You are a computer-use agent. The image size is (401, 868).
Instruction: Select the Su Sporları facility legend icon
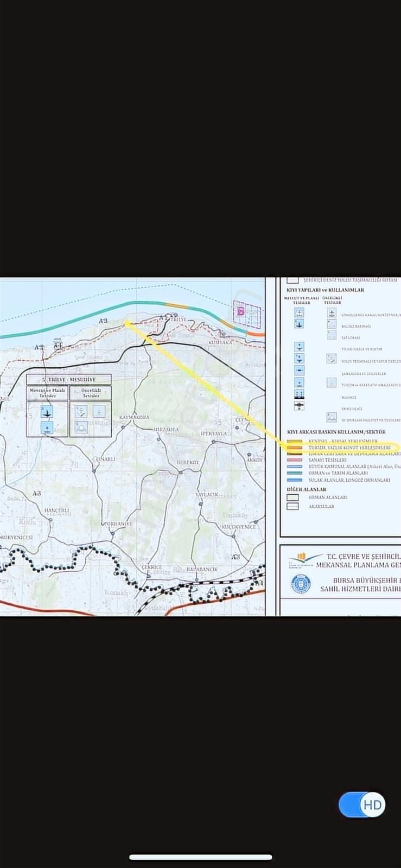pos(332,418)
